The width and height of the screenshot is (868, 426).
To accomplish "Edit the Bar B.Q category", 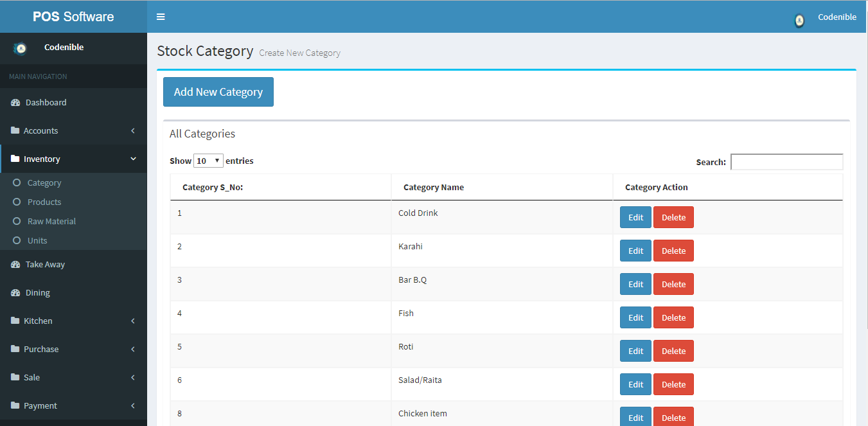I will (635, 284).
